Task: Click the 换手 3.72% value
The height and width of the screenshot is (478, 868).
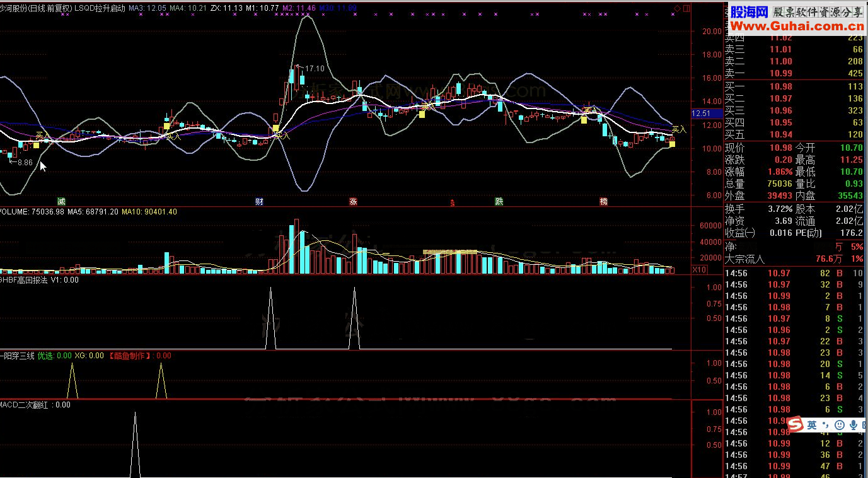Action: click(x=779, y=209)
